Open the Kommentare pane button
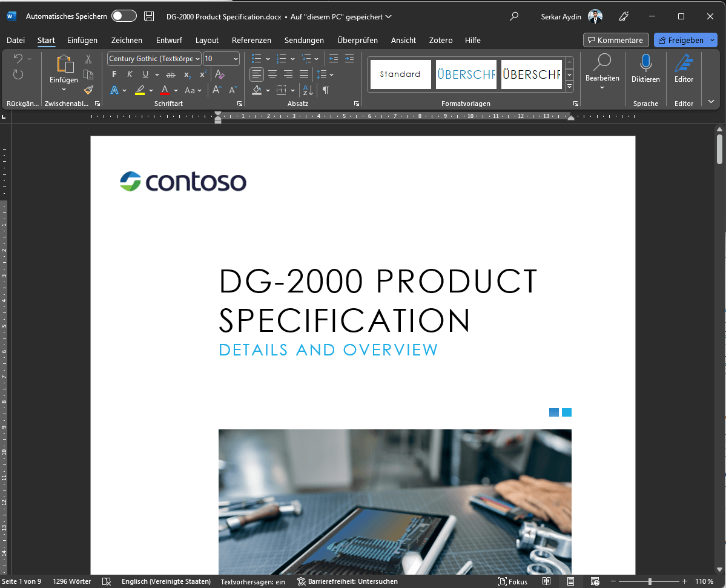 click(x=616, y=40)
